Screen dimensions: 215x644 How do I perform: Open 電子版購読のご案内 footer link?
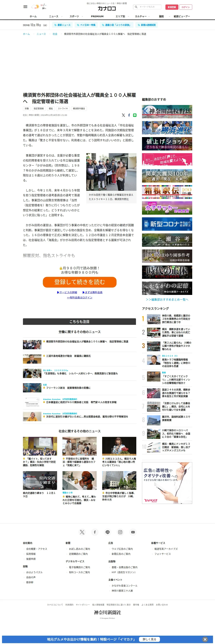79,567
